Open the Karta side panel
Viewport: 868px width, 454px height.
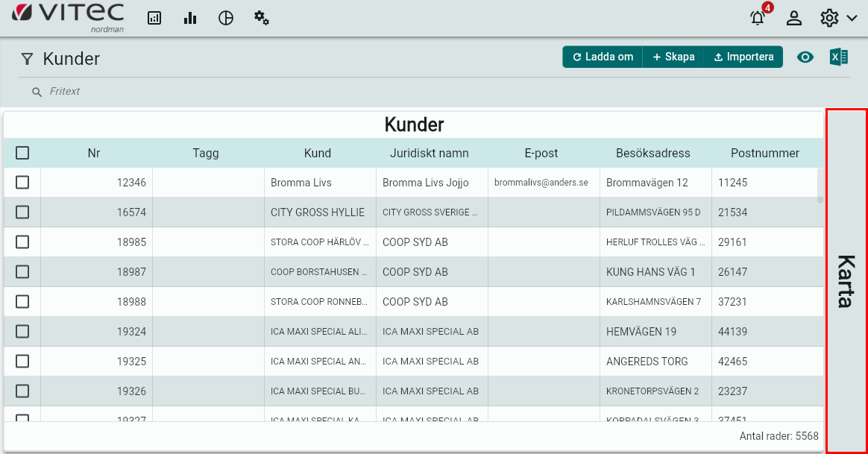coord(846,281)
